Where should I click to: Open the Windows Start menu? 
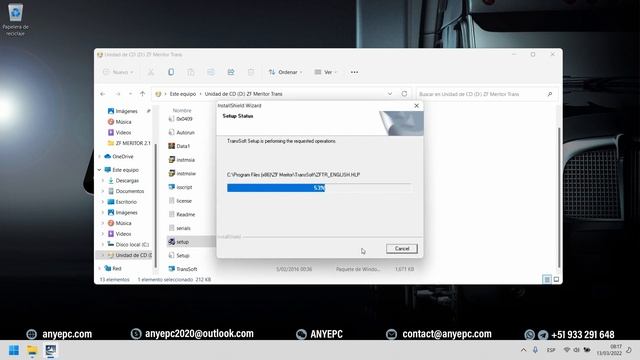[x=14, y=350]
